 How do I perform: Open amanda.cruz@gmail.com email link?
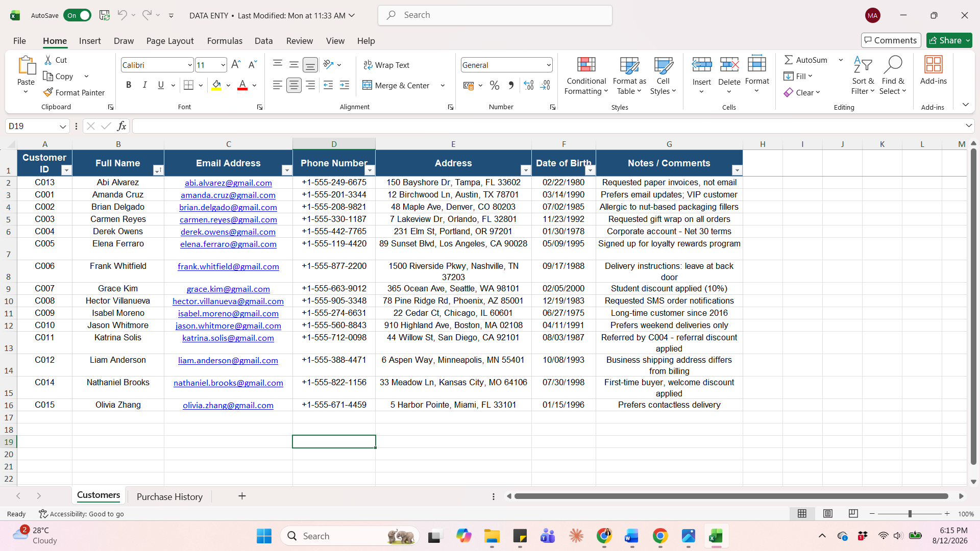[x=228, y=195]
